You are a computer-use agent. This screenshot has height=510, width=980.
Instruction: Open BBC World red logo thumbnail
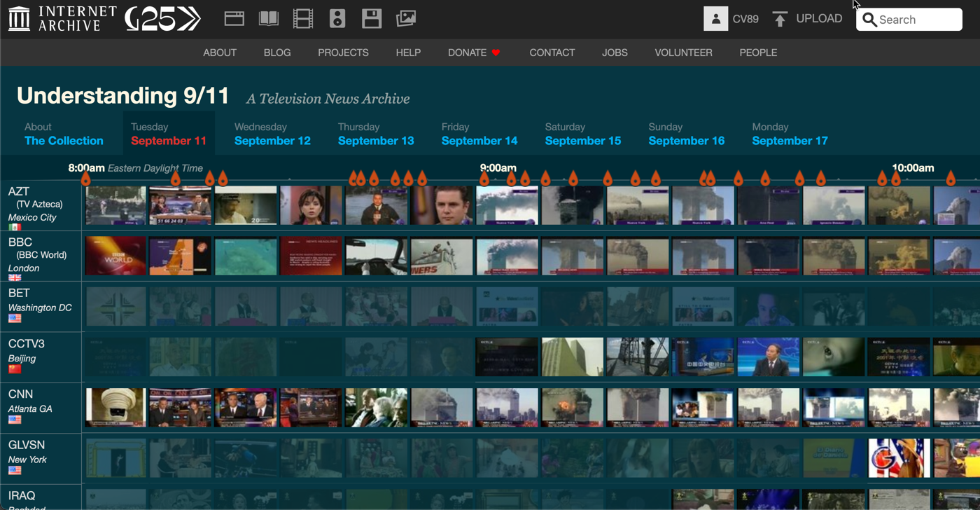pyautogui.click(x=115, y=256)
